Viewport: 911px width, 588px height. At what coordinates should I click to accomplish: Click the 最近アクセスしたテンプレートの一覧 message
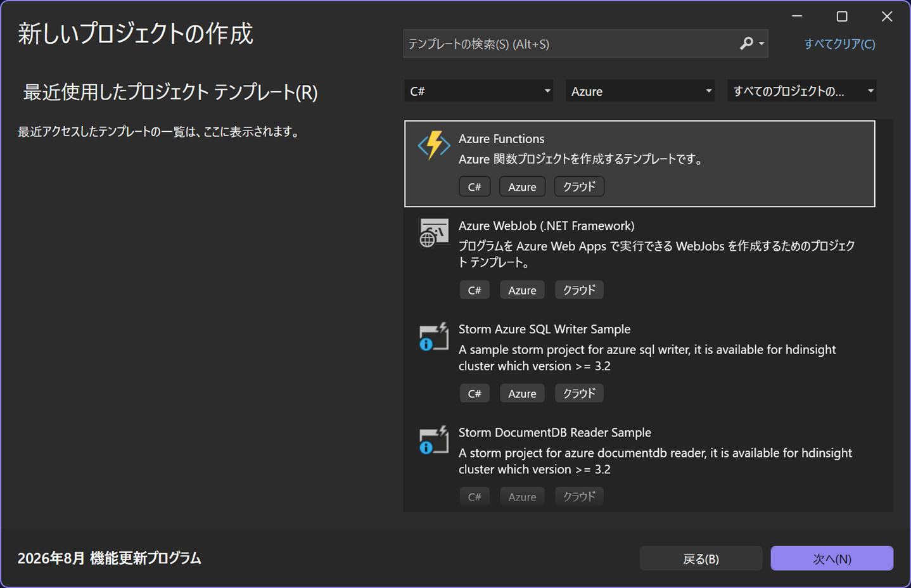[159, 132]
